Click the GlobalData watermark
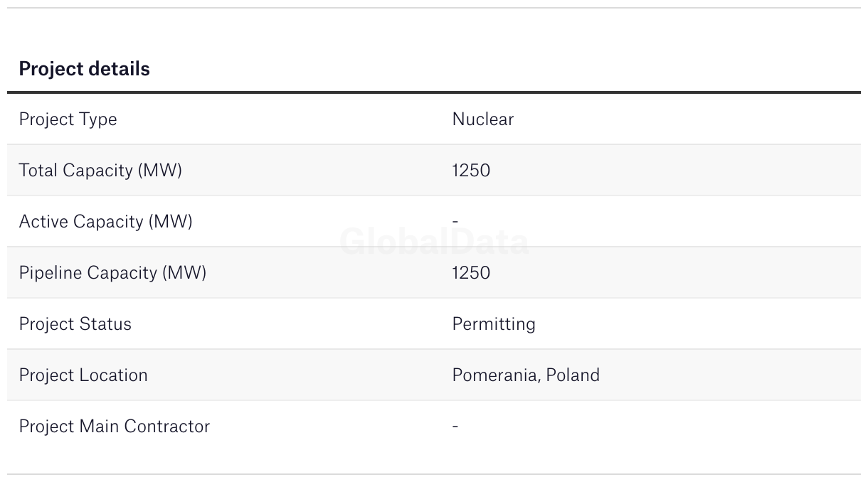This screenshot has height=482, width=868. click(434, 242)
